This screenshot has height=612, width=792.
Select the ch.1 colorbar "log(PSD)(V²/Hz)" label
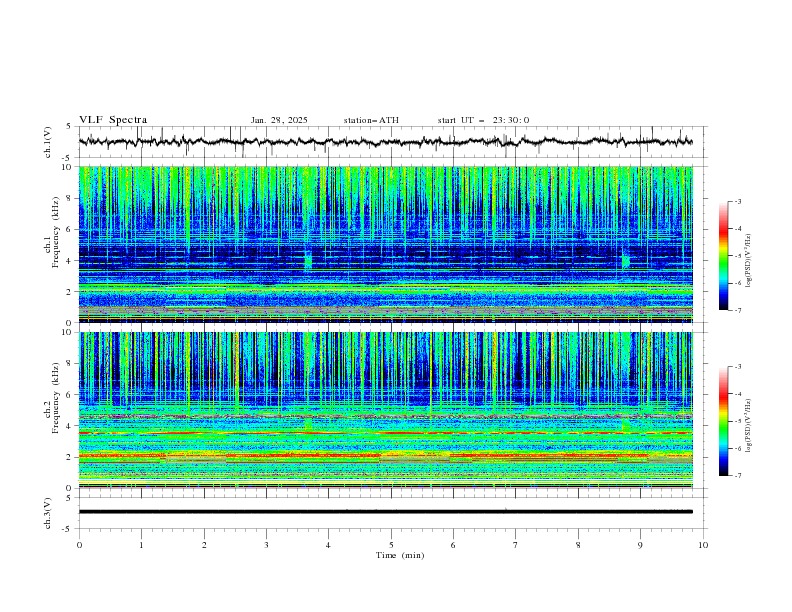749,261
